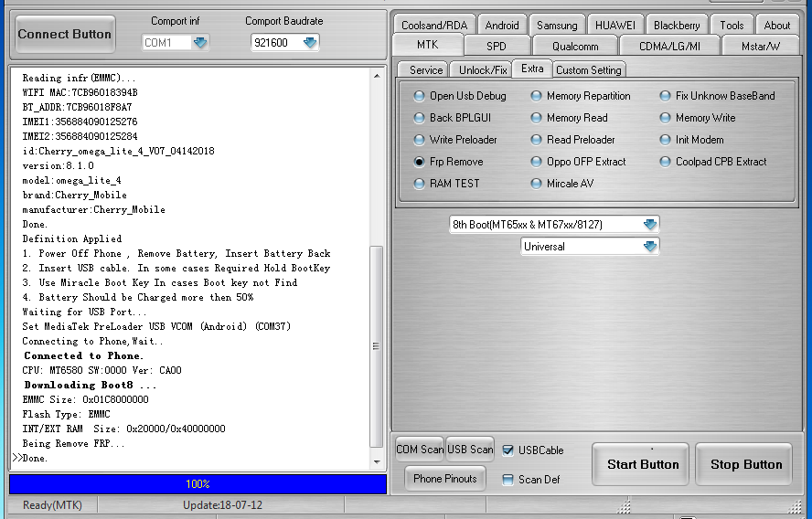Click the version:8.1.0 log line
Screen dimensions: 812x519
click(x=58, y=165)
